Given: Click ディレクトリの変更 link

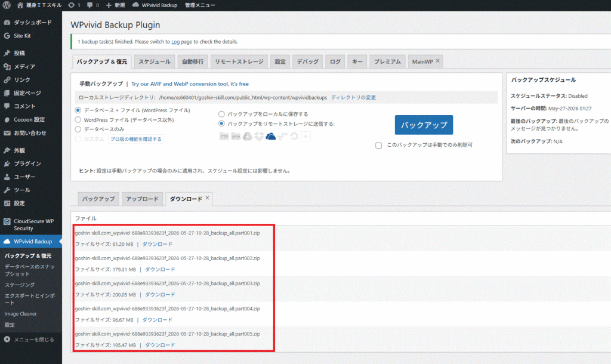Looking at the screenshot, I should pyautogui.click(x=353, y=97).
